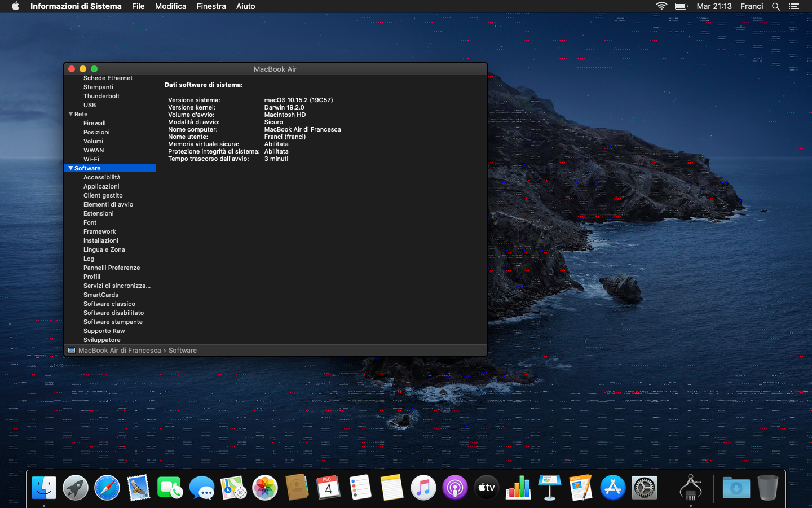Screen dimensions: 812x508
Task: Open Notification Center list icon
Action: [x=794, y=6]
